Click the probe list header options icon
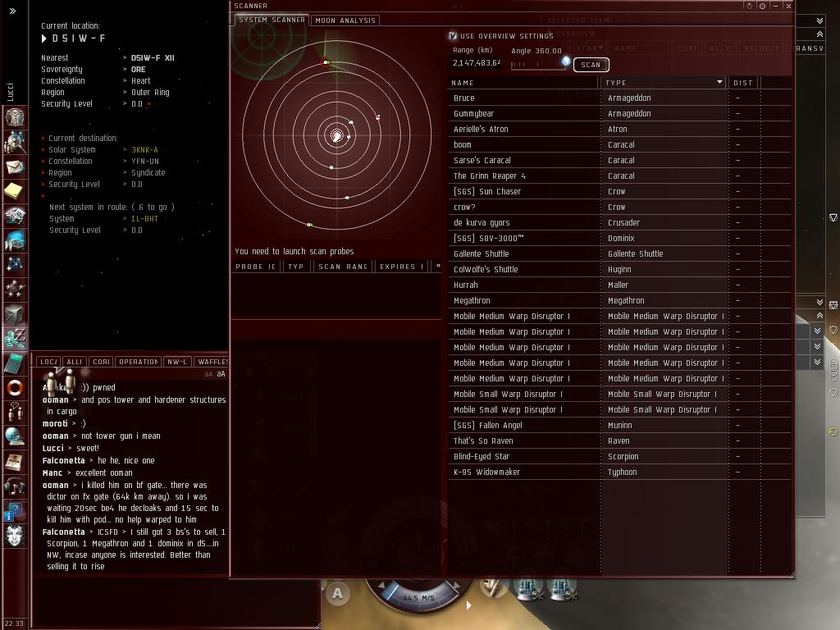 point(438,266)
